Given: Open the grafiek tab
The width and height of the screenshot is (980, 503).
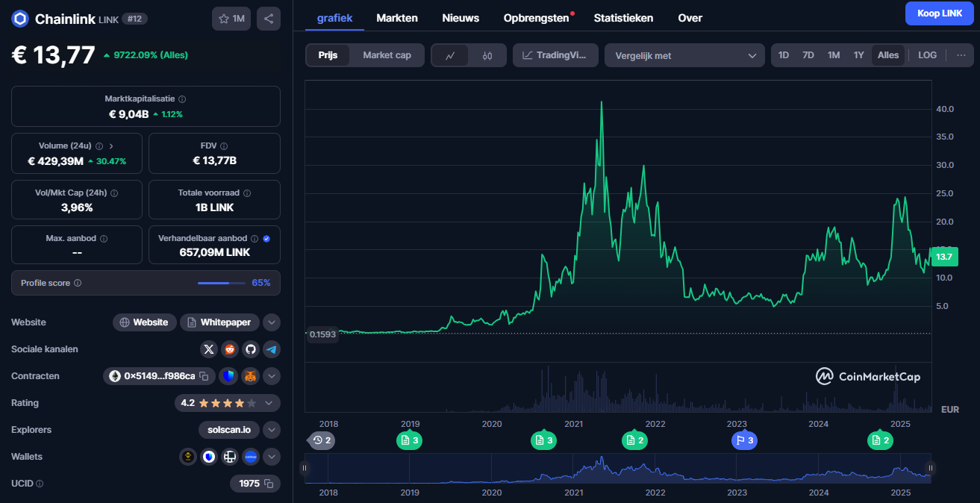Looking at the screenshot, I should click(334, 18).
